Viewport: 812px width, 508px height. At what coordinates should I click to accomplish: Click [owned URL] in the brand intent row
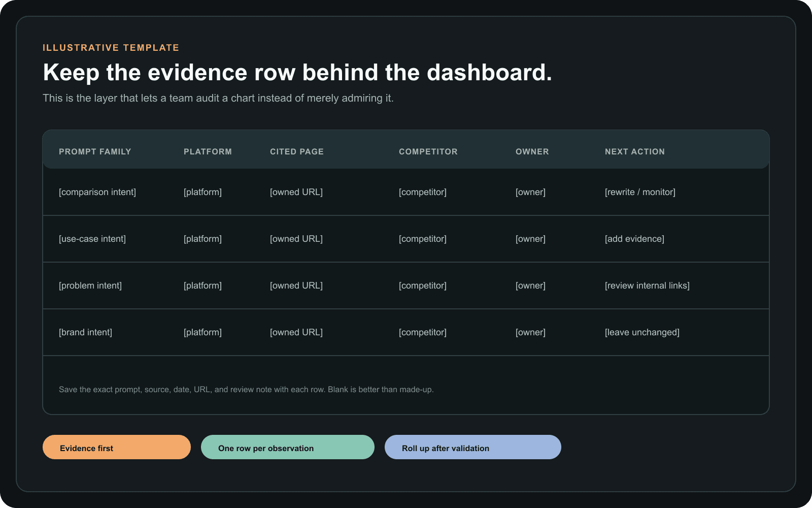(x=296, y=332)
